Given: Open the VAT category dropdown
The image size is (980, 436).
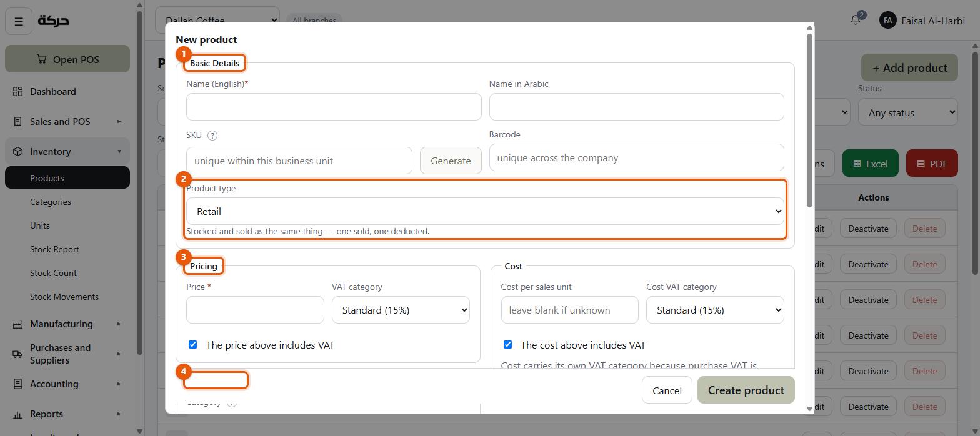Looking at the screenshot, I should pyautogui.click(x=401, y=310).
